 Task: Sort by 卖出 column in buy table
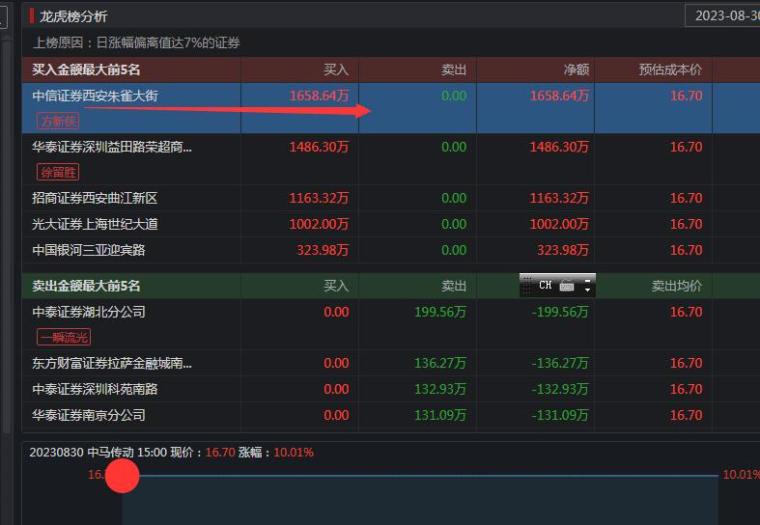coord(454,70)
